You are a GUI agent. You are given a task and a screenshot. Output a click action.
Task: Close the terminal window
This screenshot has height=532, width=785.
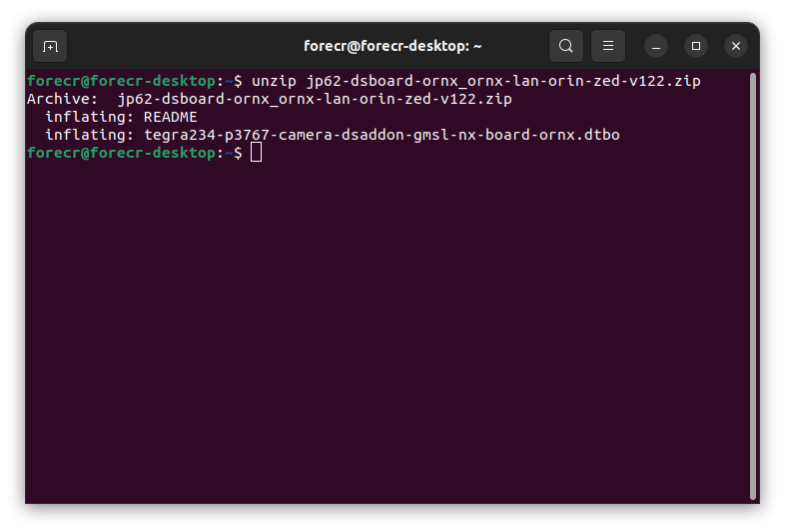pos(736,46)
